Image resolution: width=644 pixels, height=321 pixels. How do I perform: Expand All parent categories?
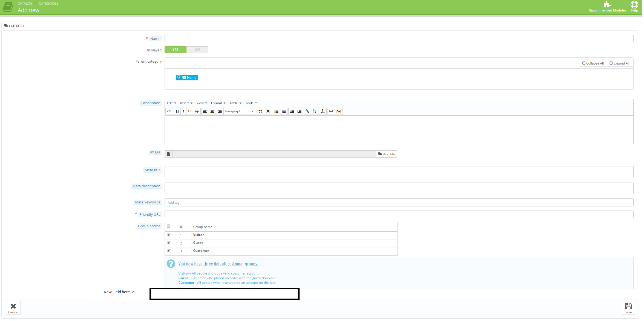pyautogui.click(x=619, y=63)
